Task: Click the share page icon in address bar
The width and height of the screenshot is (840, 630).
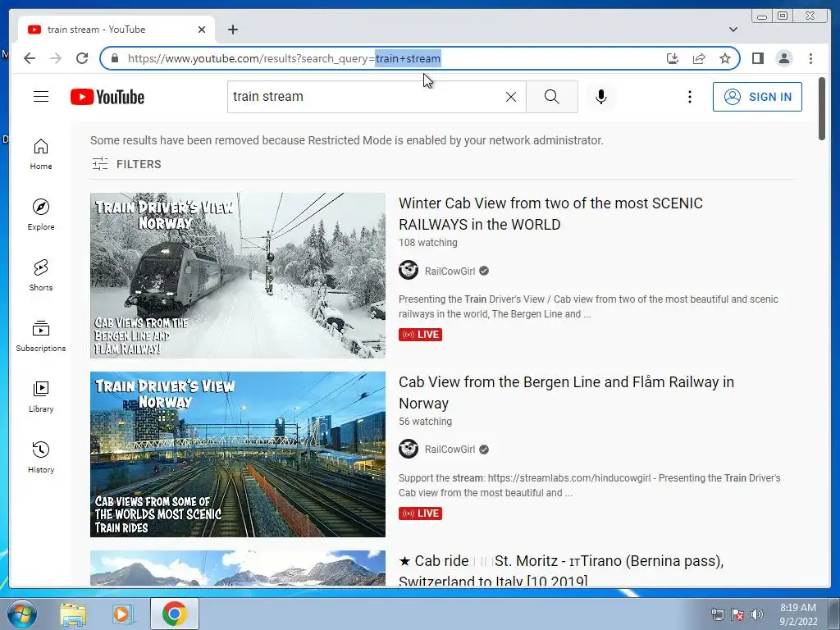Action: pos(699,58)
